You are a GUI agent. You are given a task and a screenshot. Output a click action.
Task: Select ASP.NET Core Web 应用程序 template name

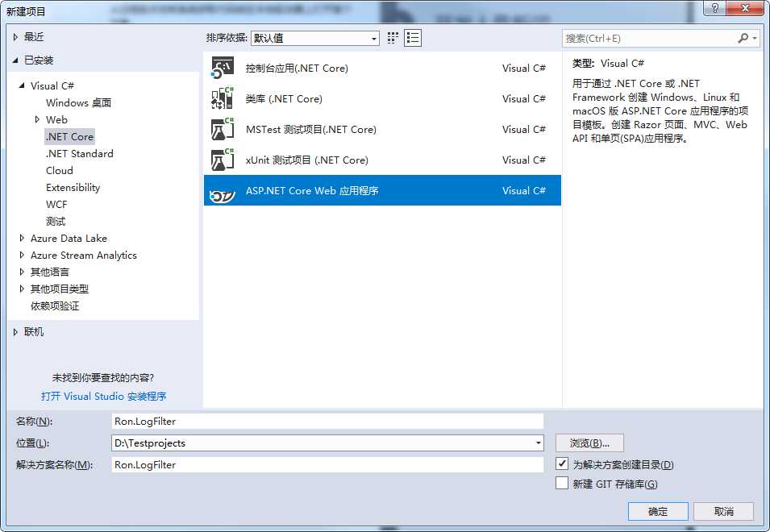[312, 190]
